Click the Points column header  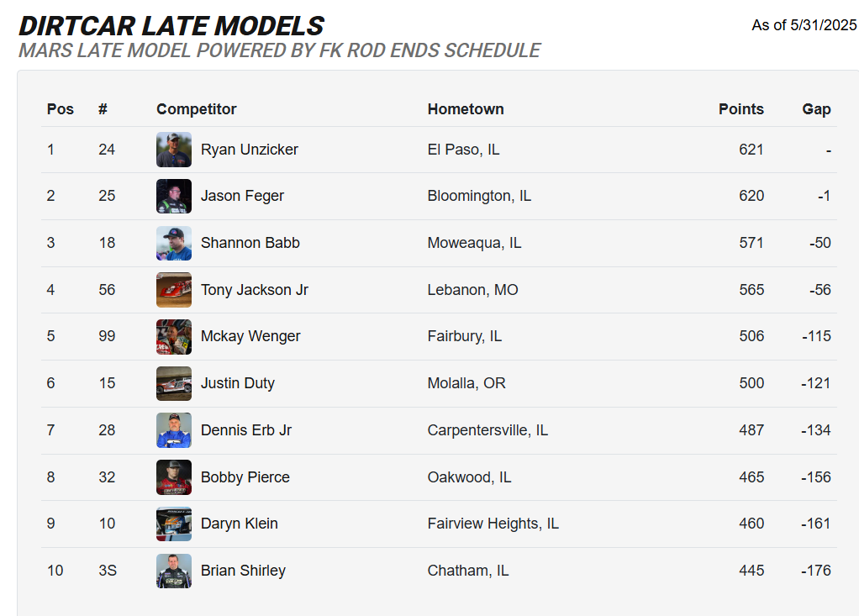tap(740, 109)
